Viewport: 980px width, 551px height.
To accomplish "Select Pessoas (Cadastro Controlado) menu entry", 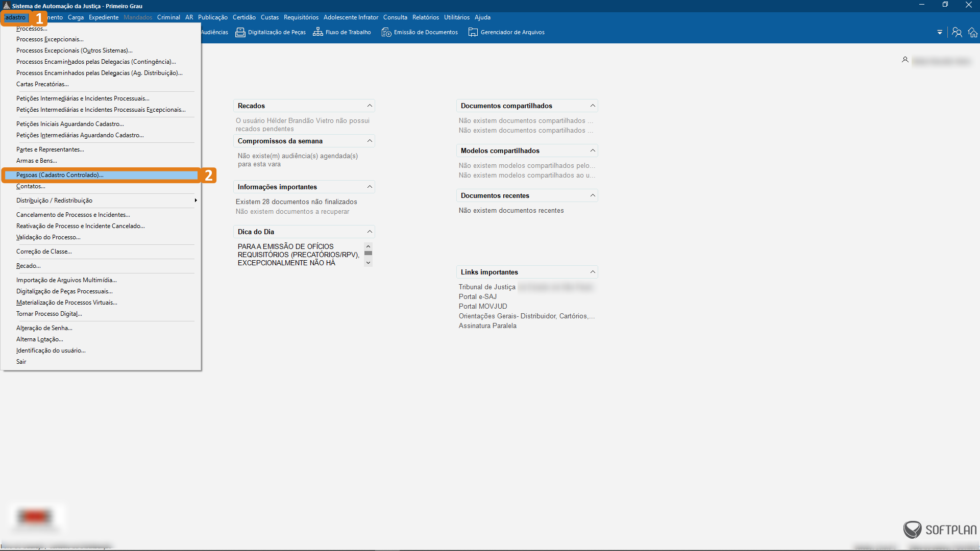I will [101, 175].
